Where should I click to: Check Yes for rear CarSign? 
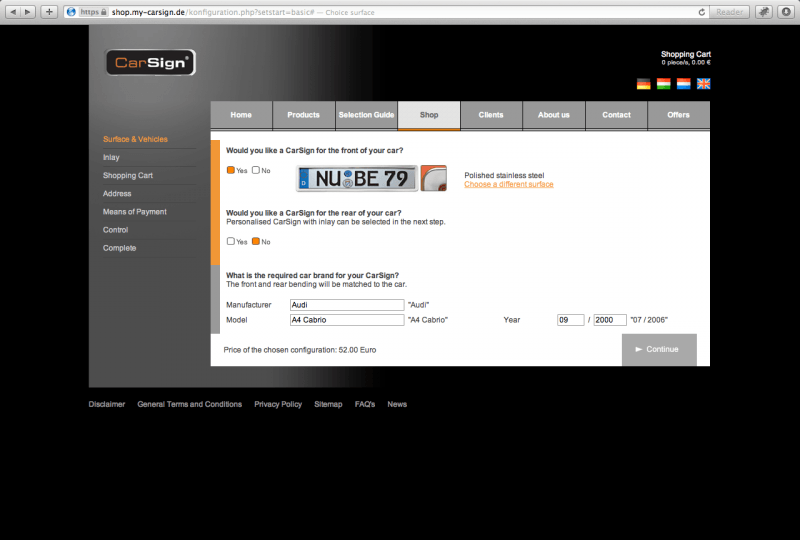(x=231, y=241)
